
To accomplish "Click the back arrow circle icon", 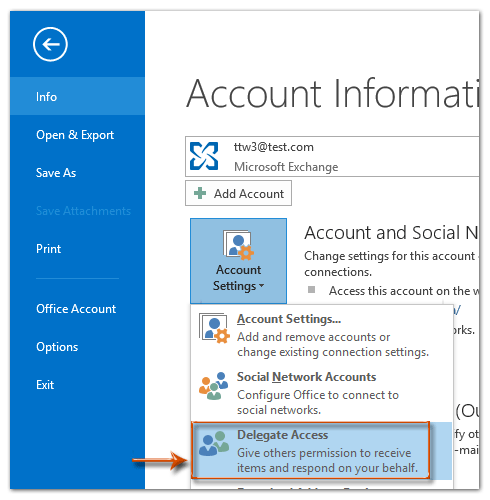I will coord(50,44).
